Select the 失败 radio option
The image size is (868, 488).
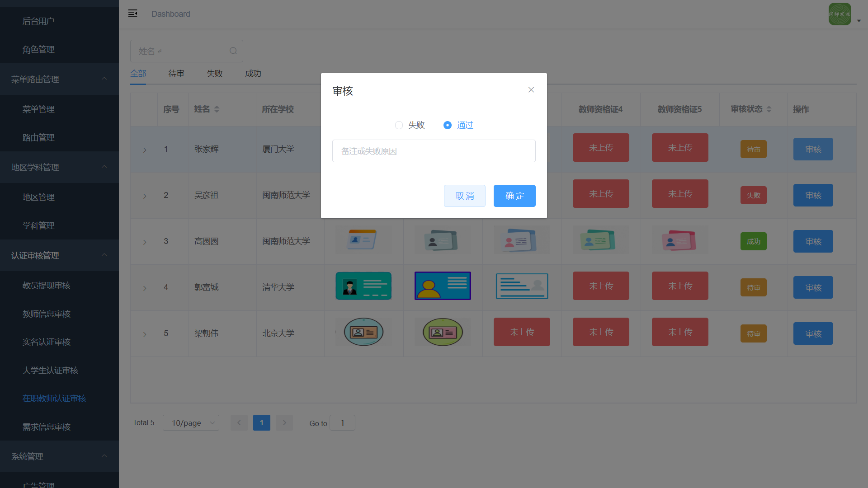[x=399, y=125]
